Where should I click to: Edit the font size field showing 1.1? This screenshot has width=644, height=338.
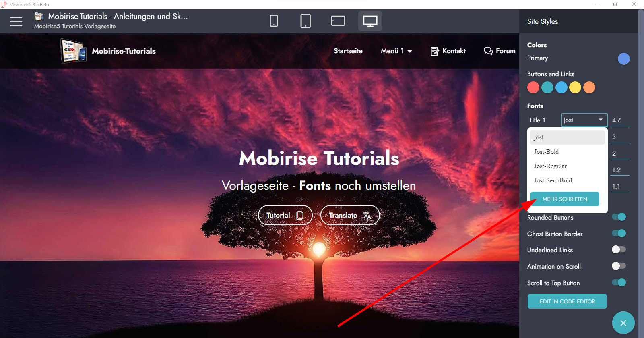[x=620, y=187]
